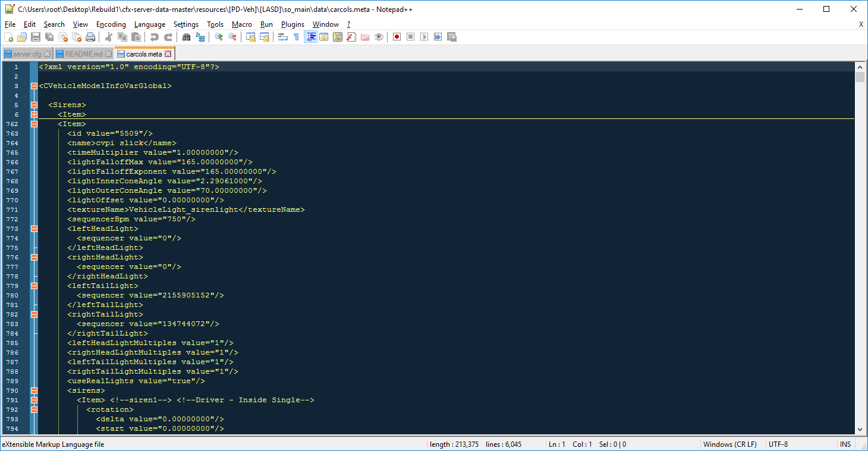The height and width of the screenshot is (451, 868).
Task: Click the INS insert mode indicator
Action: click(845, 444)
